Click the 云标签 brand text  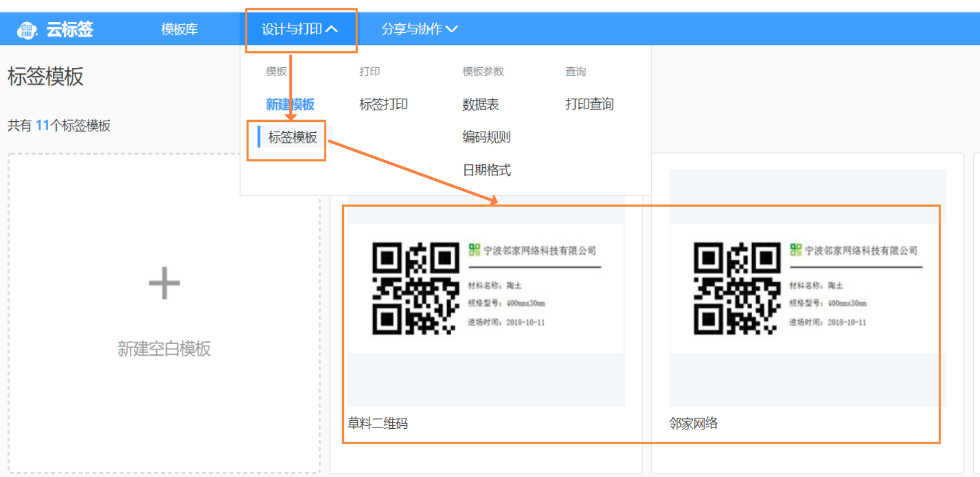[x=69, y=29]
